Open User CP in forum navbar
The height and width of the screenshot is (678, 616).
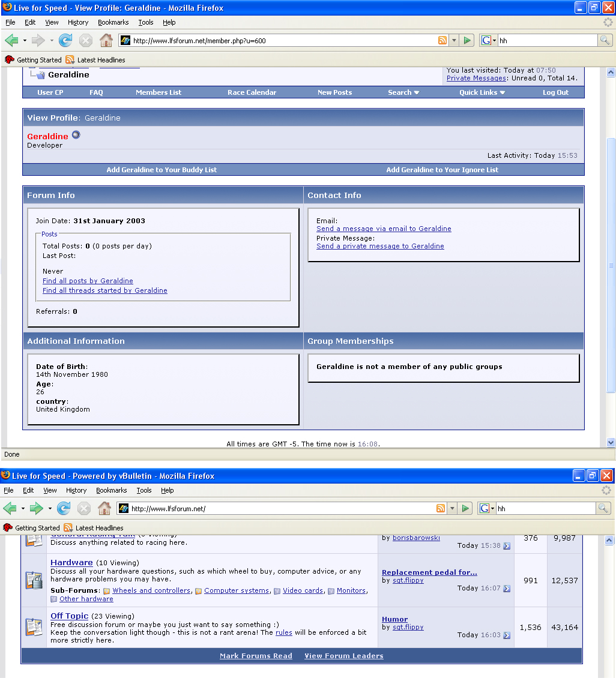coord(50,92)
